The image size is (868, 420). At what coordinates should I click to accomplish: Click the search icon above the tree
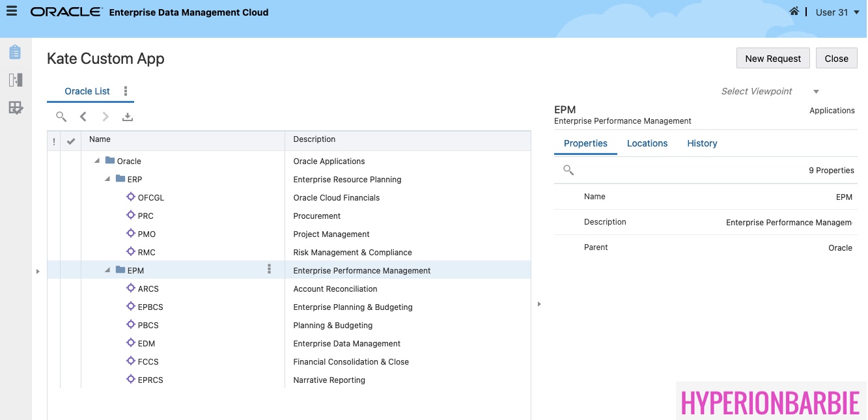click(x=61, y=117)
